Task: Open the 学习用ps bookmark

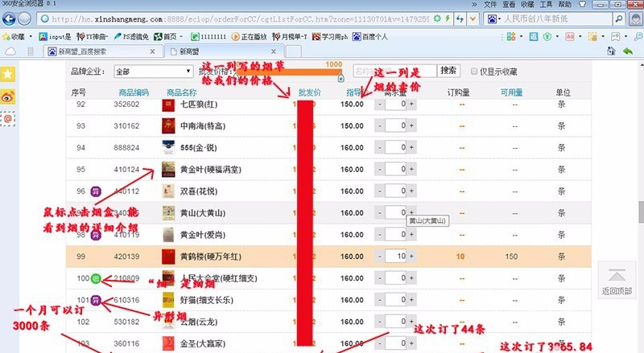Action: coord(330,37)
